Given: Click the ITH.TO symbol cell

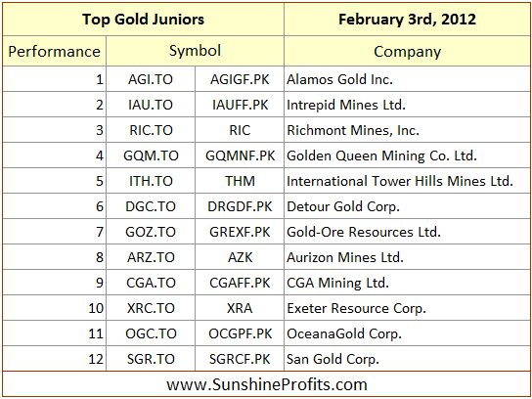Looking at the screenshot, I should pos(151,181).
